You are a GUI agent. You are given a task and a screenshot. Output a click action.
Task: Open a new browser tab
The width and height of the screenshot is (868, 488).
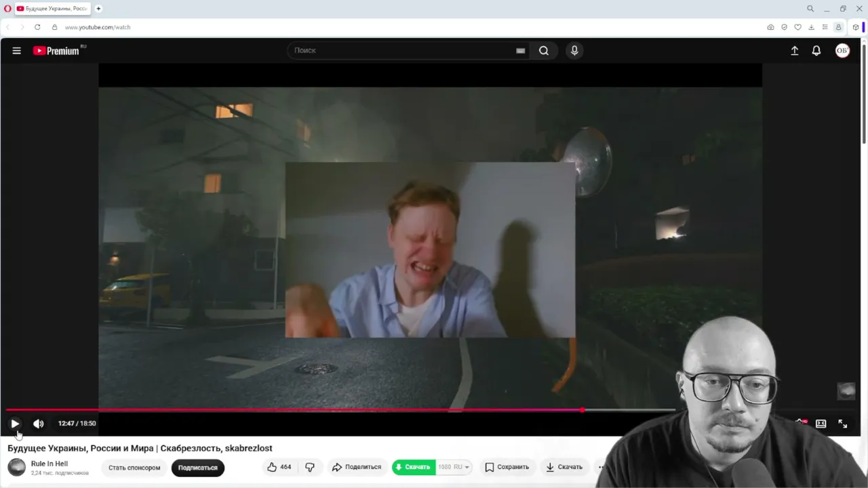coord(98,9)
